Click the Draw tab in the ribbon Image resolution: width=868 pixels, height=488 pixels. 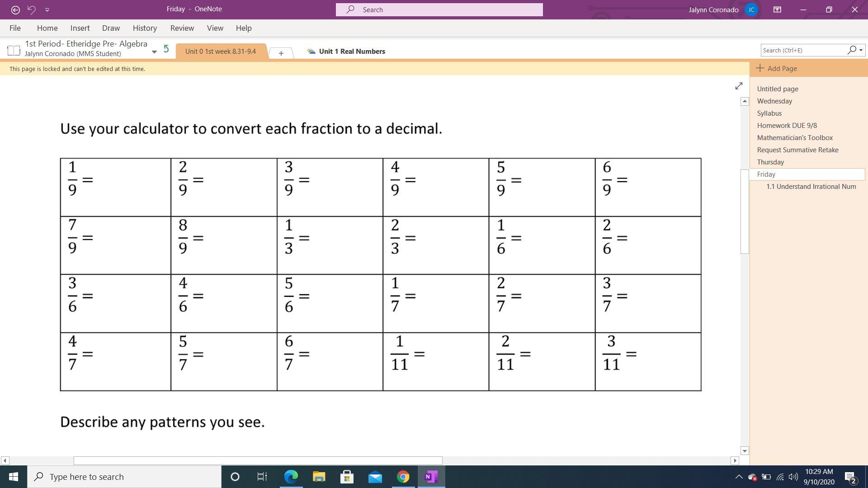(x=110, y=28)
